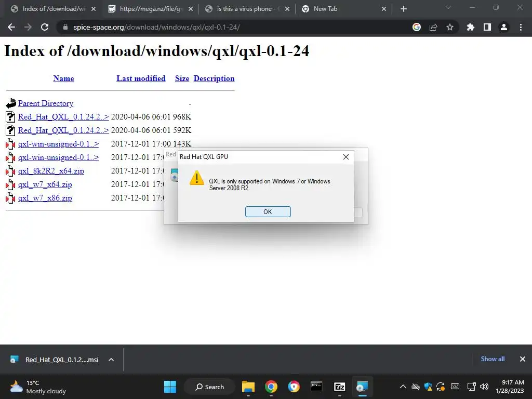The width and height of the screenshot is (532, 399).
Task: Bookmark this page with the star icon
Action: pos(450,27)
